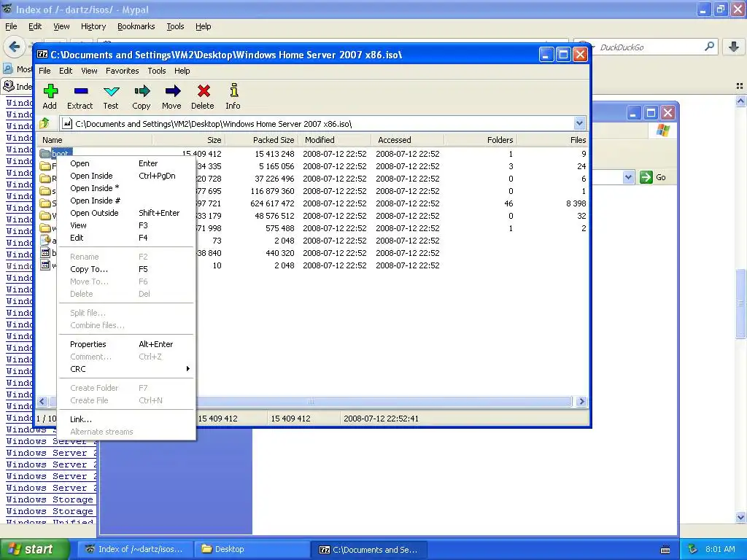Sort by the Accessed column header
This screenshot has height=560, width=747.
[407, 140]
